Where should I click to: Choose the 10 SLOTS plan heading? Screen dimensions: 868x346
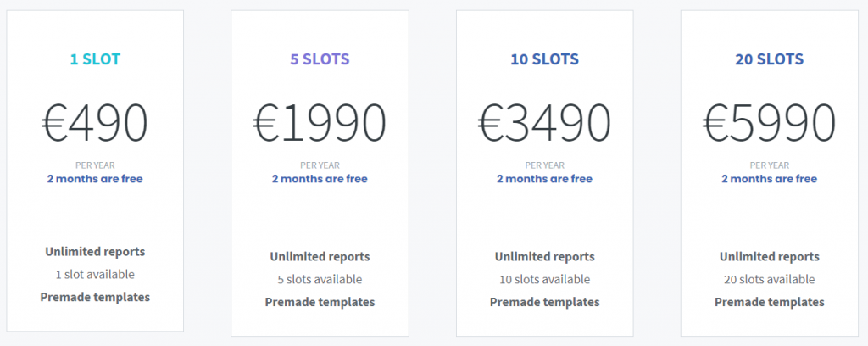click(x=544, y=59)
